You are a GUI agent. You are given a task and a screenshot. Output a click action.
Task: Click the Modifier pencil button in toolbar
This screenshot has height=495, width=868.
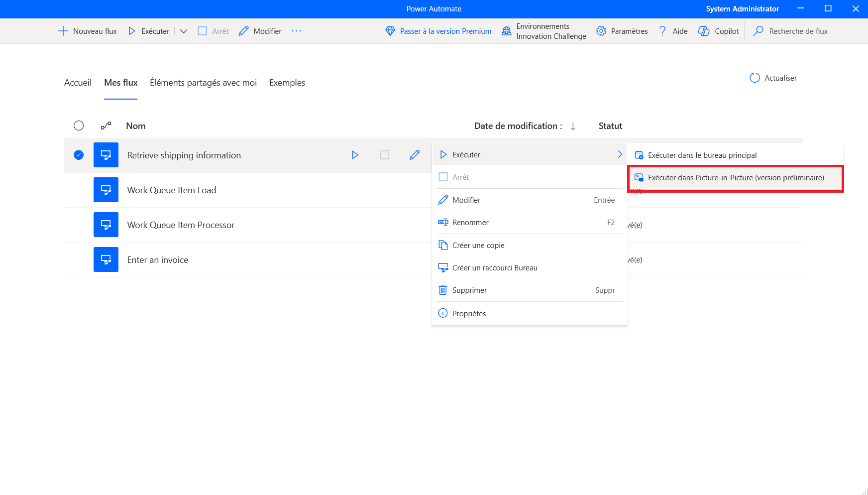[260, 31]
